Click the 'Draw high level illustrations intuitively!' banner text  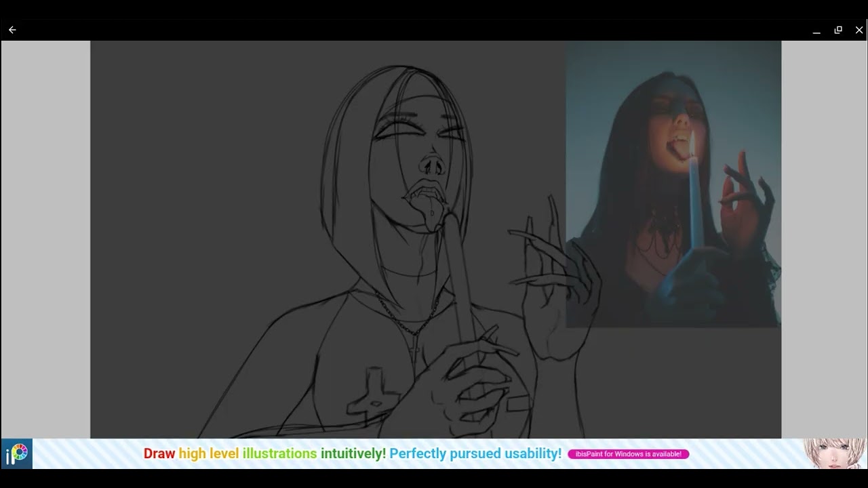[x=264, y=454]
